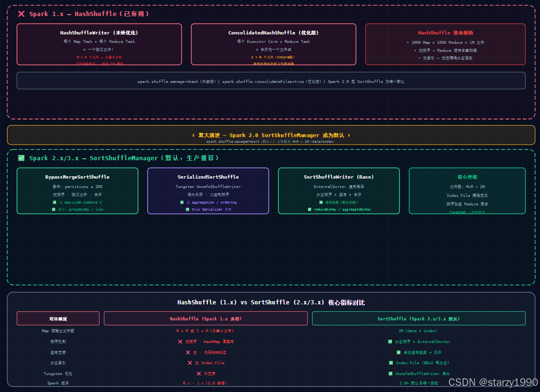Click the green check icon beside Spark 2.x/3.x SortShuffleManager
Image resolution: width=540 pixels, height=392 pixels.
pyautogui.click(x=21, y=158)
